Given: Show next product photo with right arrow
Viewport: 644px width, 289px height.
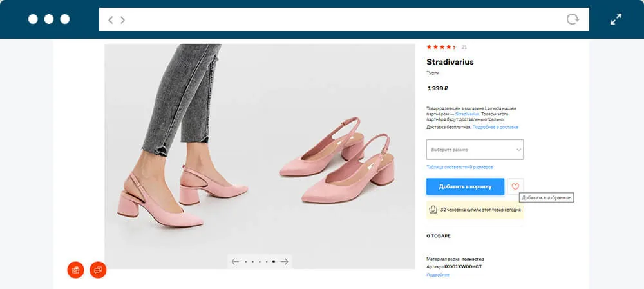Looking at the screenshot, I should (x=284, y=261).
